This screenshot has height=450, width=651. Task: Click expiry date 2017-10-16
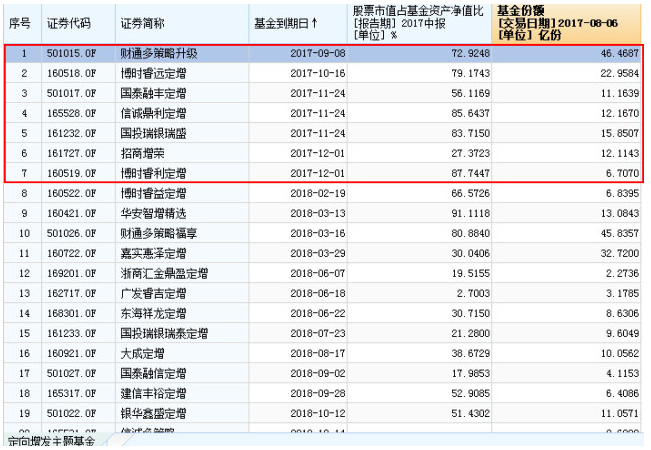(318, 73)
